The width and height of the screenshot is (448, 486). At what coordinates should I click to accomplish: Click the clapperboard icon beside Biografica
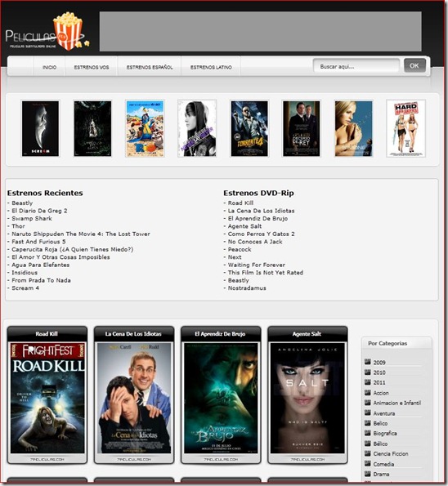click(368, 433)
